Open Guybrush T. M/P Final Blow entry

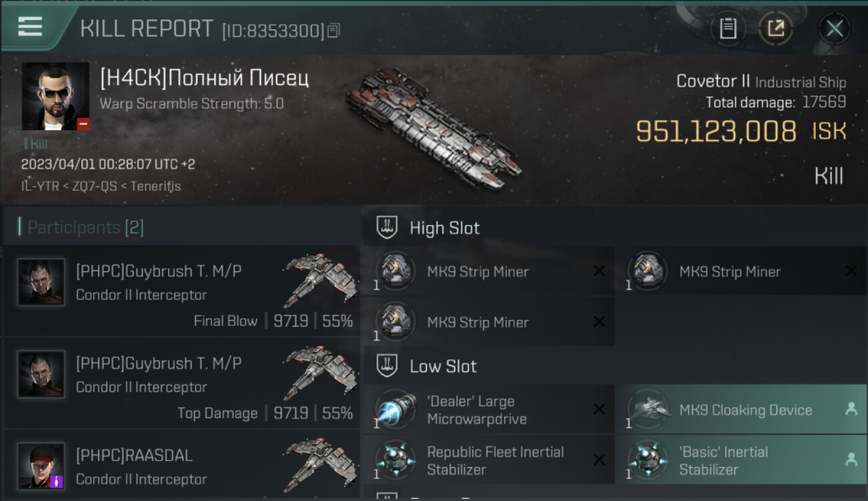(182, 291)
